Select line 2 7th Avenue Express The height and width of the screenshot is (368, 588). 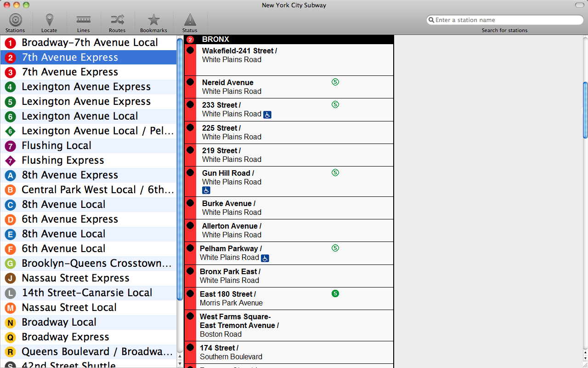pos(88,57)
